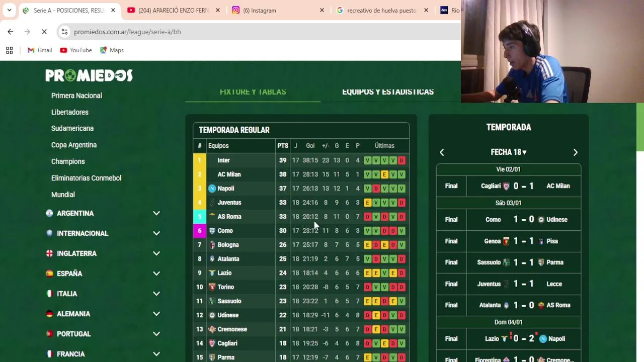Open the Como 1-0 Udinese match

click(x=509, y=220)
